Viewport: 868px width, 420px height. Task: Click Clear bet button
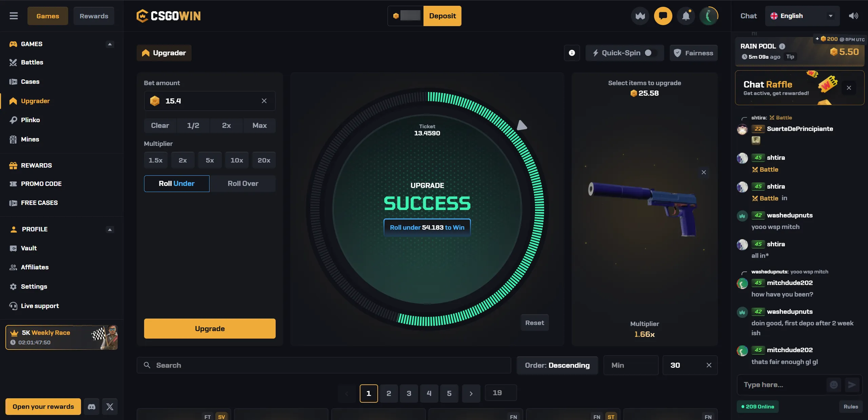pos(160,126)
